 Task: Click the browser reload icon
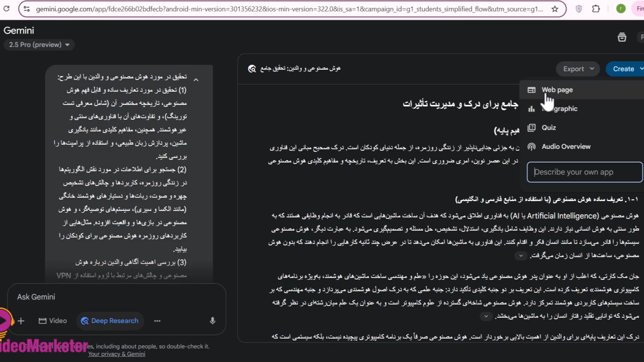[6, 8]
